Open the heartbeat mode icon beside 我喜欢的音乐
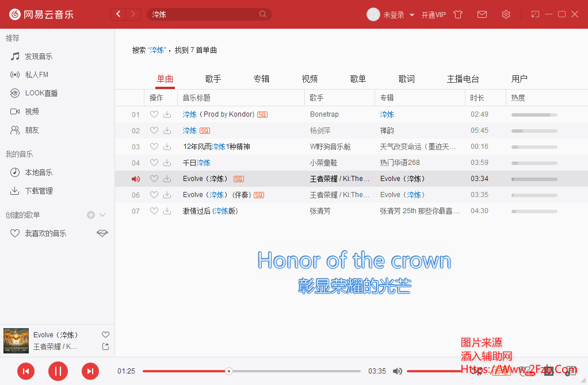Image resolution: width=588 pixels, height=385 pixels. coord(102,233)
